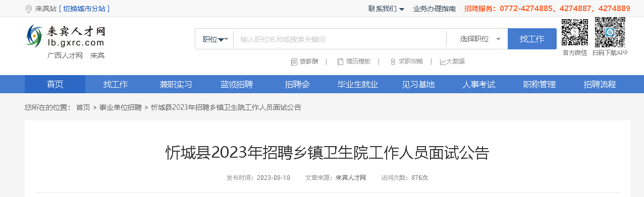The image size is (644, 197).
Task: Go to 蓝领招聘 navigation tab
Action: tap(237, 84)
